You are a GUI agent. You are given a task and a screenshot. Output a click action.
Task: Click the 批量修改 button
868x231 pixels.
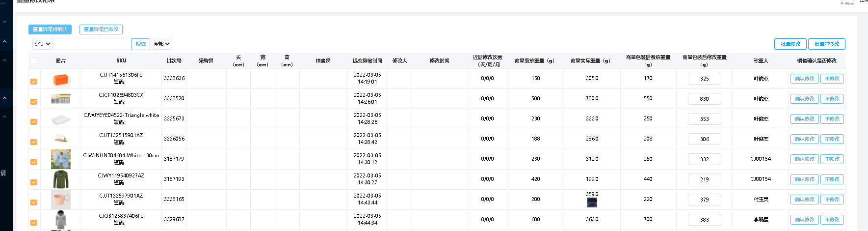pyautogui.click(x=790, y=44)
